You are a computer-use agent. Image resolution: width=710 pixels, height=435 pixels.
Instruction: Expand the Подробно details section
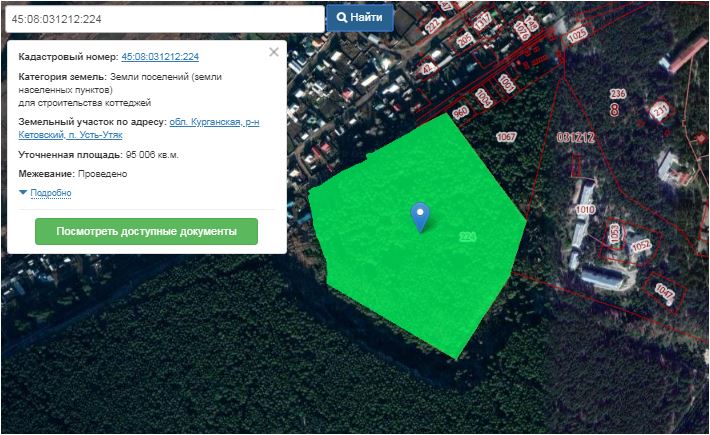click(50, 193)
